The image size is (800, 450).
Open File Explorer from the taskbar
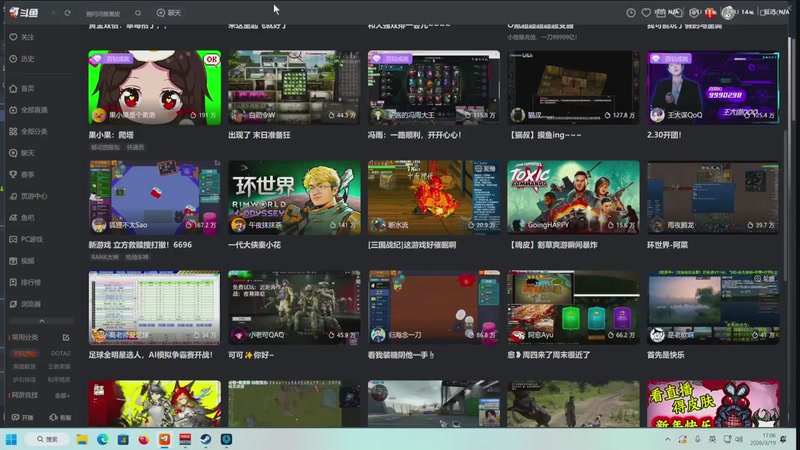pyautogui.click(x=82, y=439)
